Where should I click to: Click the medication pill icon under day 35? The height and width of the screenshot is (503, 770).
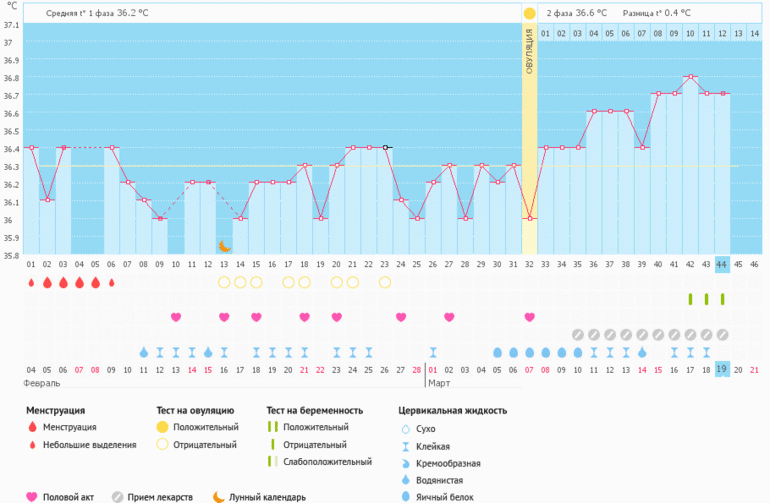pyautogui.click(x=577, y=334)
